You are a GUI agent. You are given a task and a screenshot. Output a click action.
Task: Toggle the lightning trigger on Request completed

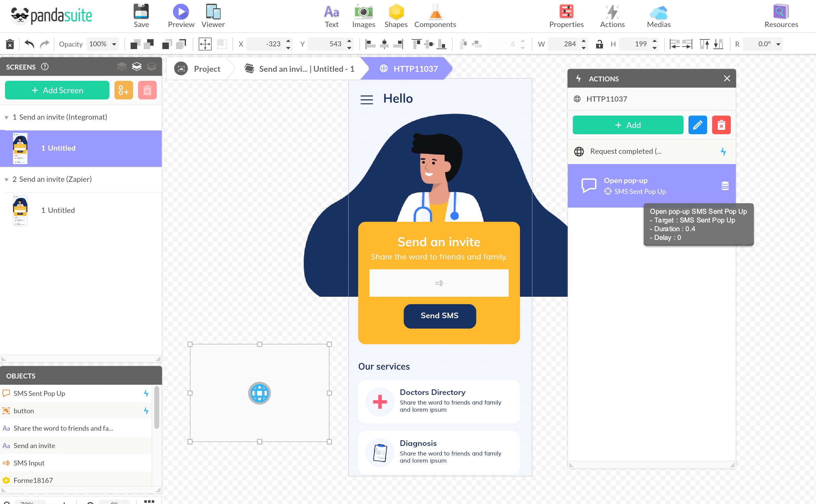pyautogui.click(x=723, y=152)
